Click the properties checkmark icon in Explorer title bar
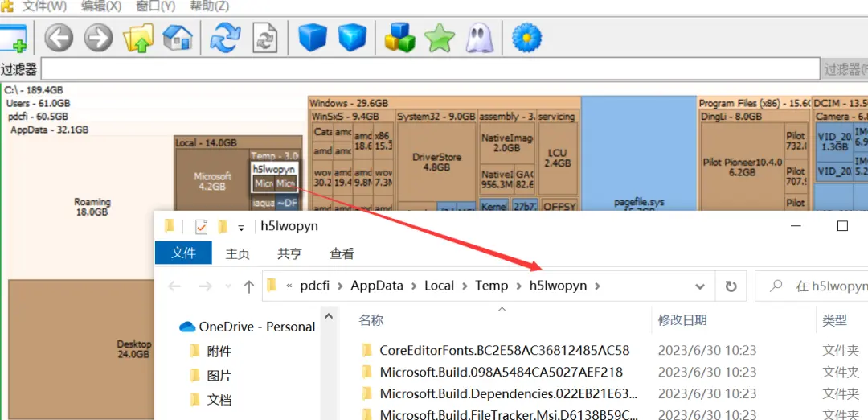Image resolution: width=868 pixels, height=420 pixels. [x=202, y=227]
